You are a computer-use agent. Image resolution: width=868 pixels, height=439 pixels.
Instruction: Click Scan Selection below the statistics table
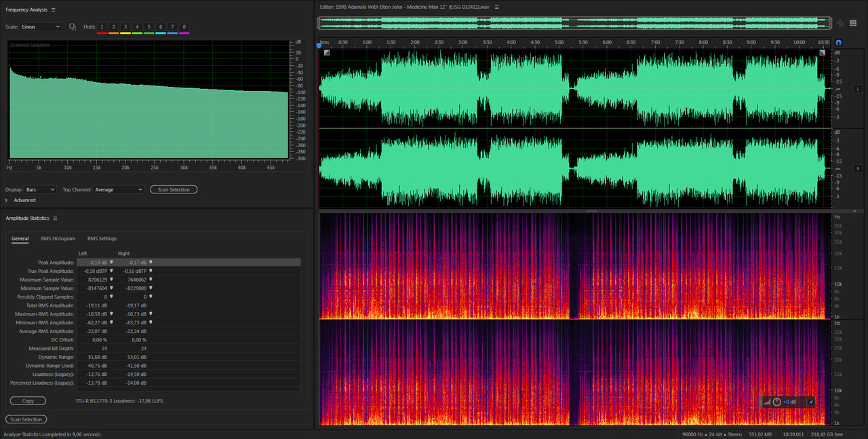click(x=26, y=419)
